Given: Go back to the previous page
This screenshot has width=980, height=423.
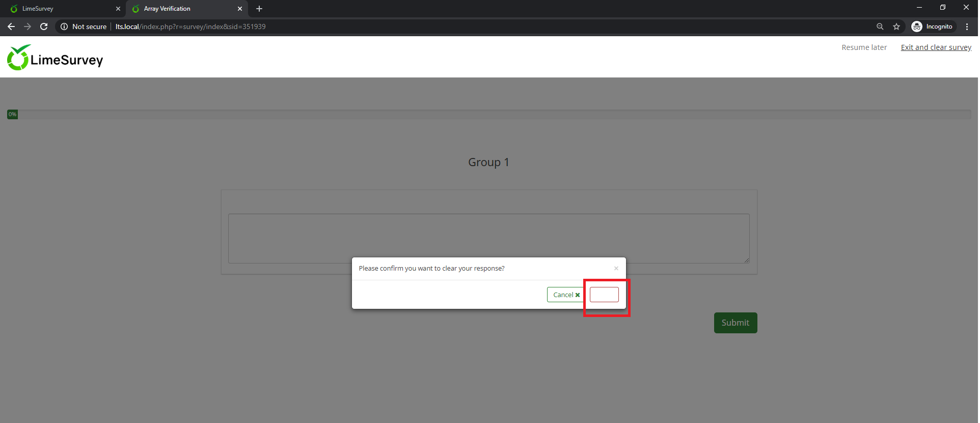Looking at the screenshot, I should click(x=11, y=27).
